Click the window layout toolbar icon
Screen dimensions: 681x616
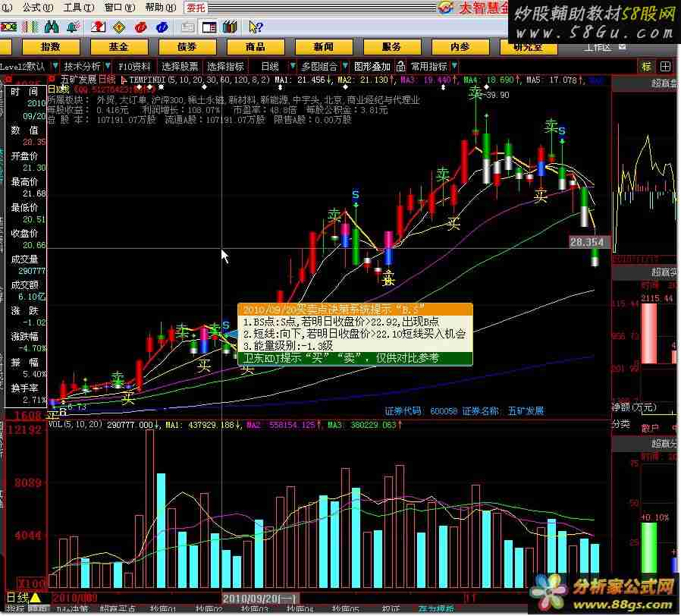[x=209, y=27]
